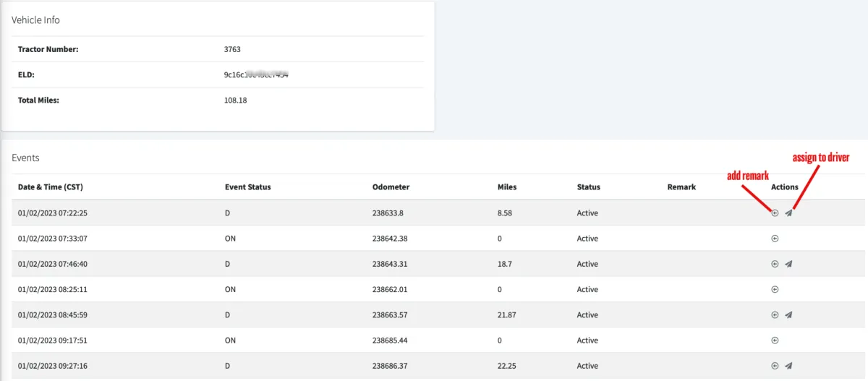The width and height of the screenshot is (868, 381).
Task: Add remark to the 09:27:16 event
Action: pos(775,366)
